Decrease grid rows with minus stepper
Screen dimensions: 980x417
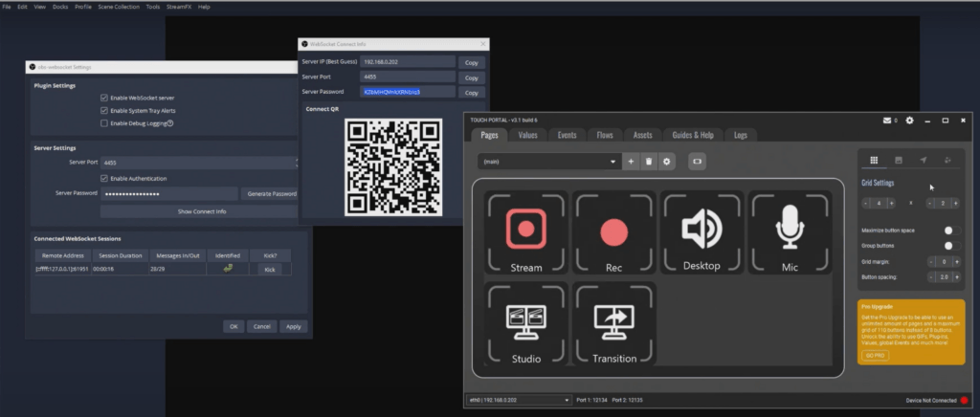(x=930, y=204)
